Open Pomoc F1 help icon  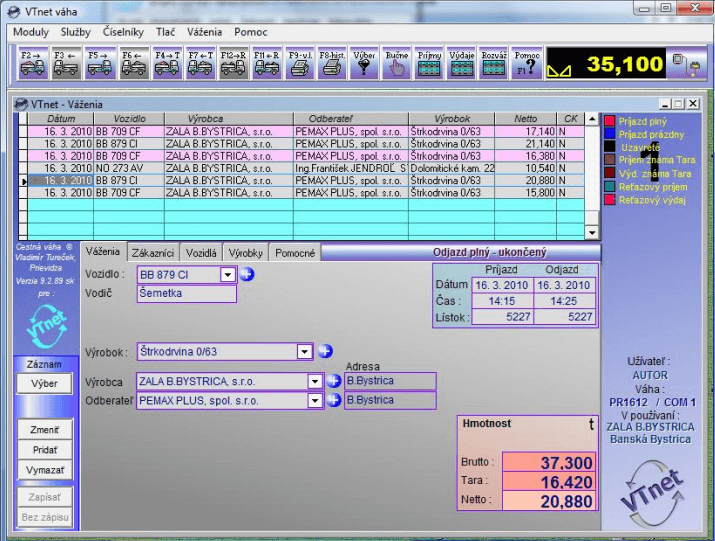[527, 63]
